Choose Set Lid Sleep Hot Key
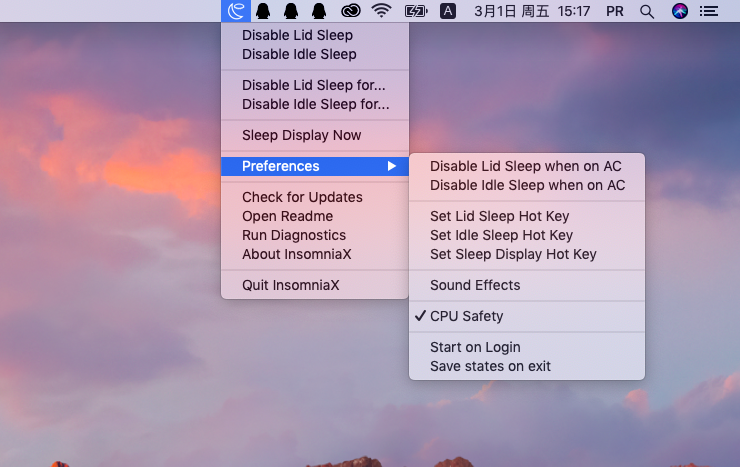This screenshot has width=740, height=467. (527, 216)
